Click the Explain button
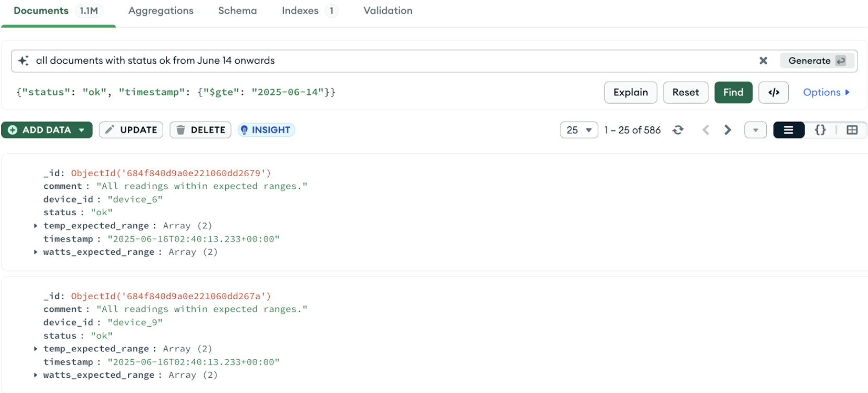Image resolution: width=868 pixels, height=393 pixels. click(x=630, y=93)
